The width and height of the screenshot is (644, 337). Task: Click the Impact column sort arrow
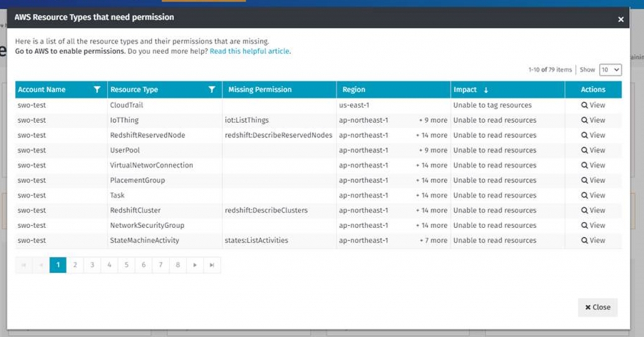click(486, 90)
